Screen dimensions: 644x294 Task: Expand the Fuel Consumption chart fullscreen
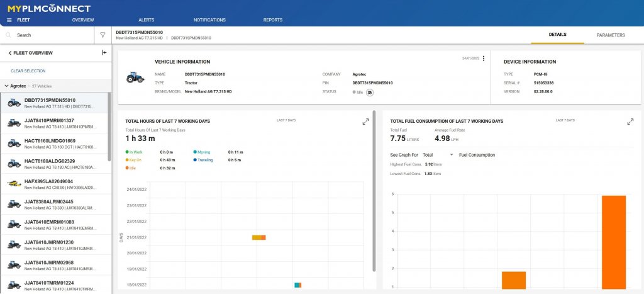[x=630, y=122]
